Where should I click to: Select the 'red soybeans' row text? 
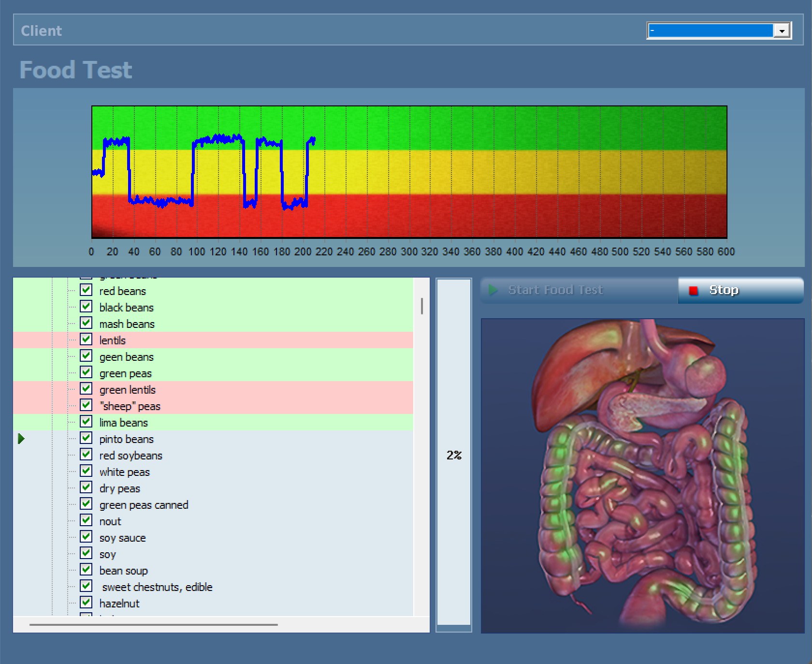pos(130,456)
